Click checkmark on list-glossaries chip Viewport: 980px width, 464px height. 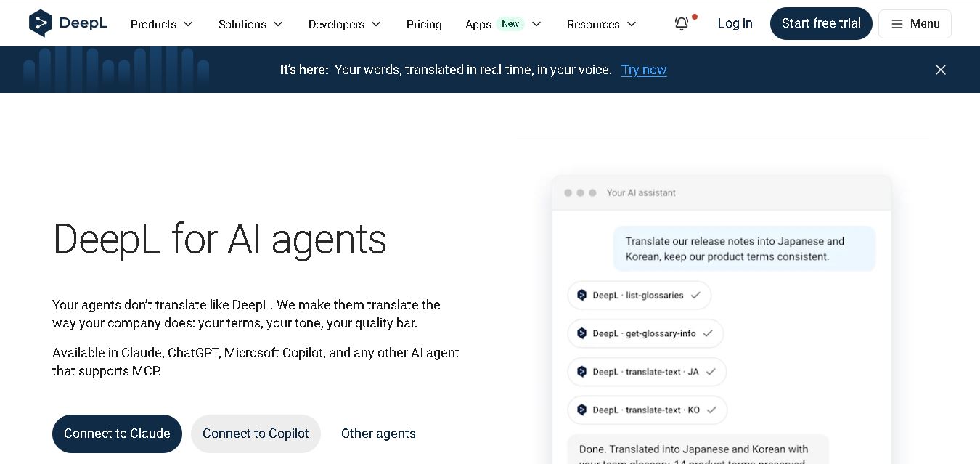click(x=695, y=296)
